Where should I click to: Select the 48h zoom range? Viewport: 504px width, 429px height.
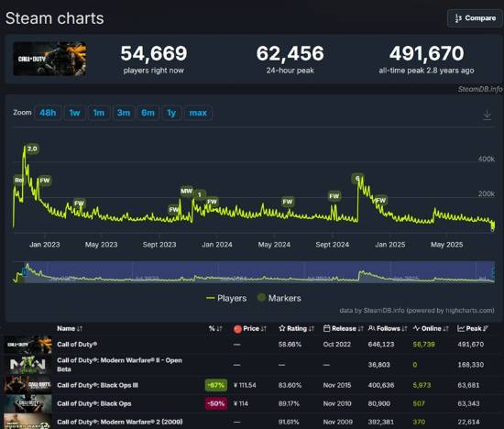point(48,113)
